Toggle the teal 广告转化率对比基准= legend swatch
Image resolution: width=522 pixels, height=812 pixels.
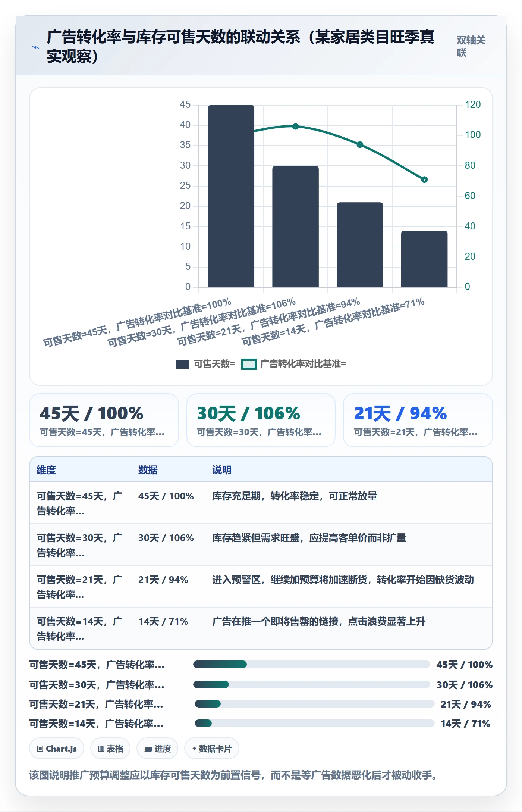249,364
